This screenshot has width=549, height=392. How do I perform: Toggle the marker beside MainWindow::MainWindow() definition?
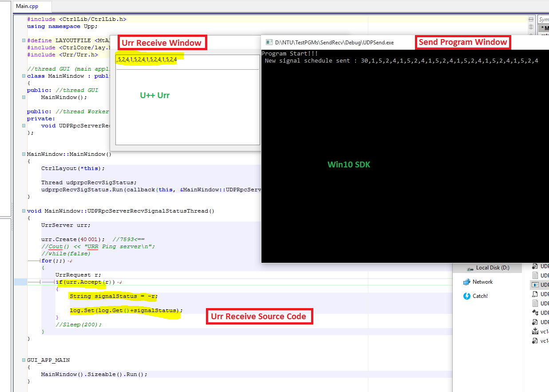pos(24,154)
